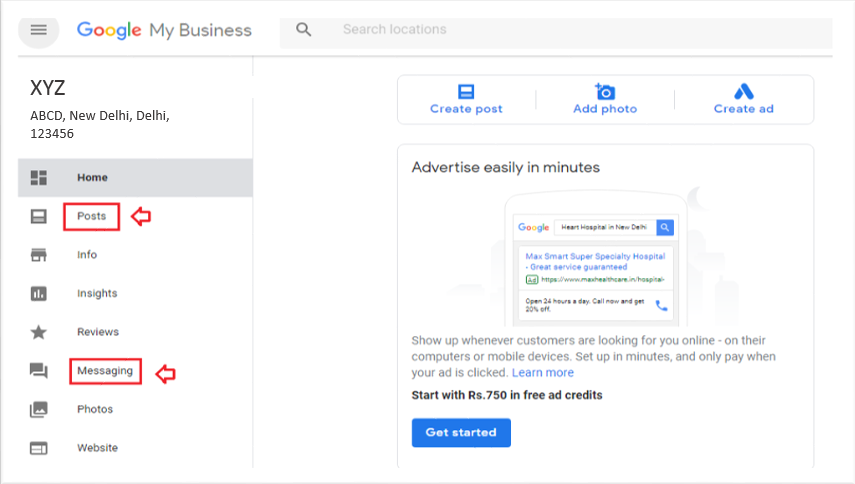Click the ad preview phone illustration
855x484 pixels.
(x=596, y=260)
